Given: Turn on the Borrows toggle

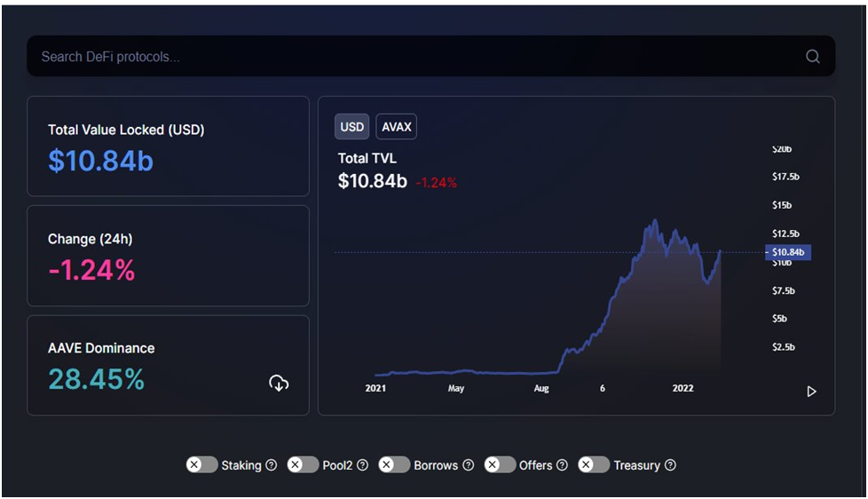Looking at the screenshot, I should click(394, 464).
